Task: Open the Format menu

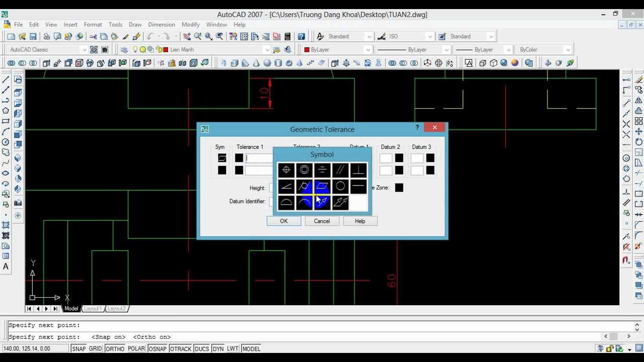Action: [93, 24]
